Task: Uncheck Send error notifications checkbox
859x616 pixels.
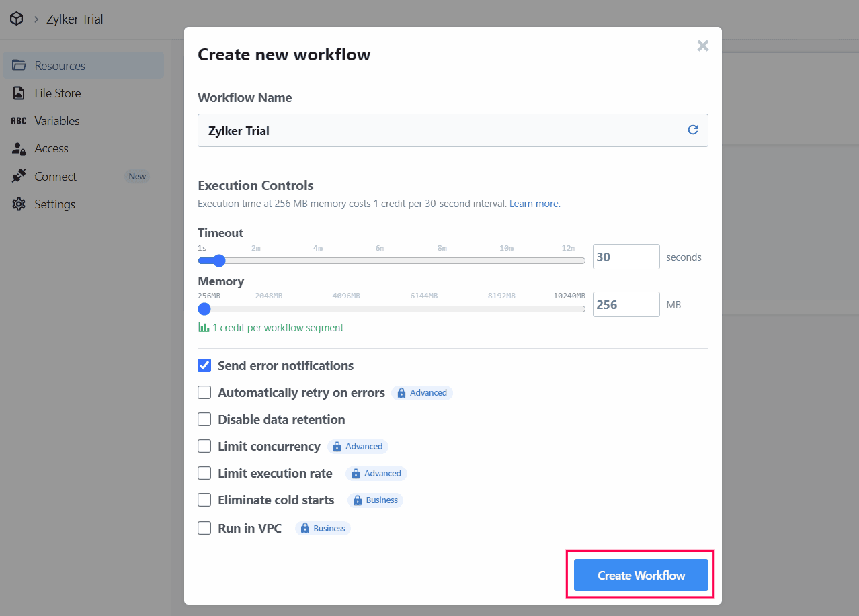Action: (x=204, y=365)
